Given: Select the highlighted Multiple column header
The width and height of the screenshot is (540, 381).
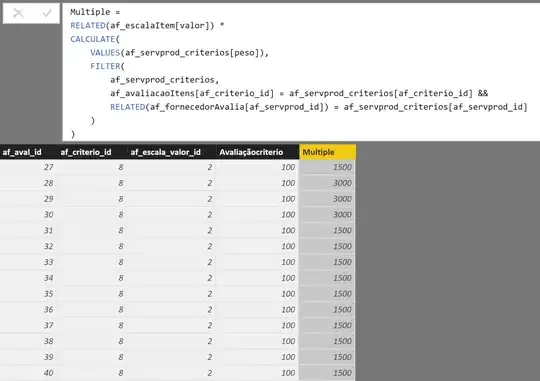Looking at the screenshot, I should [328, 152].
